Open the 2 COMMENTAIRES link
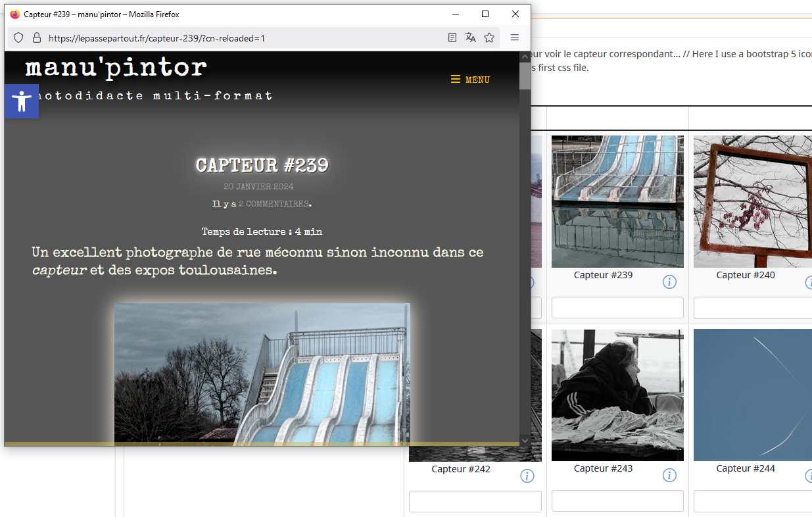812x517 pixels. [x=273, y=204]
